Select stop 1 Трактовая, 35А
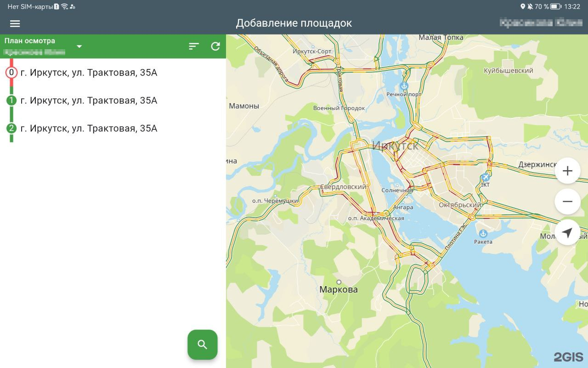The height and width of the screenshot is (368, 588). point(89,100)
